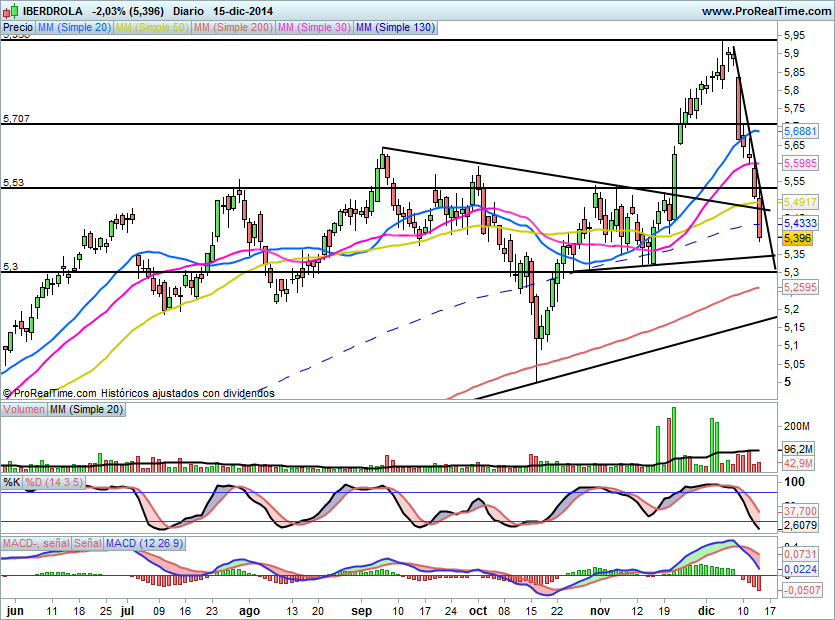Click the jun month marker on the time axis

[x=15, y=610]
